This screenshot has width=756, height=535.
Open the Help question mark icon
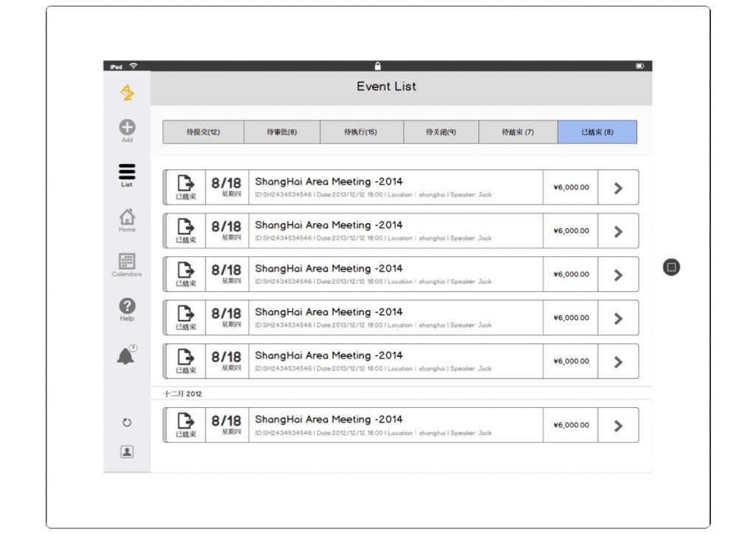click(127, 307)
